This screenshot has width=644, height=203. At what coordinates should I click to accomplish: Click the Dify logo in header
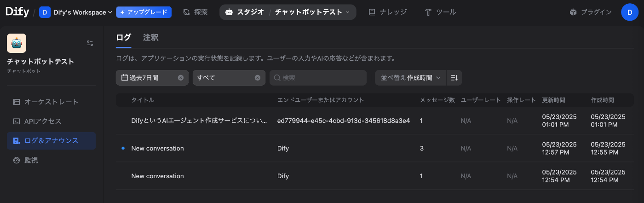tap(17, 12)
